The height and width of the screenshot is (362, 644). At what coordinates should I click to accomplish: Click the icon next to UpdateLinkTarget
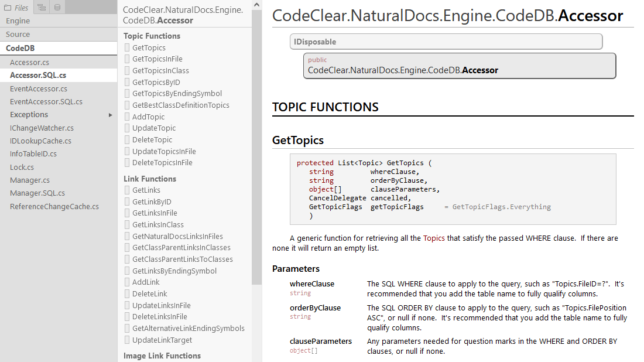coord(127,340)
